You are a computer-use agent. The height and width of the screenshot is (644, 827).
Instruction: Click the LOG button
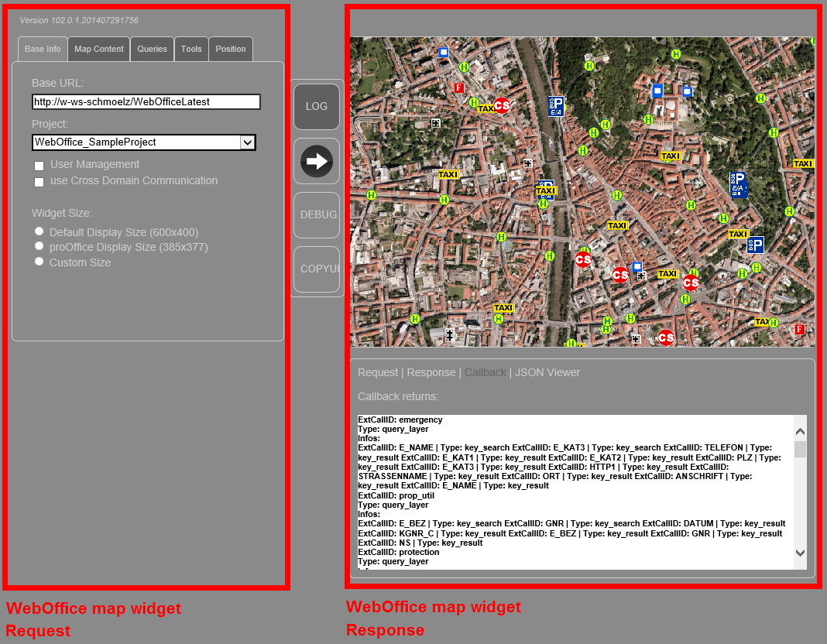[x=316, y=108]
